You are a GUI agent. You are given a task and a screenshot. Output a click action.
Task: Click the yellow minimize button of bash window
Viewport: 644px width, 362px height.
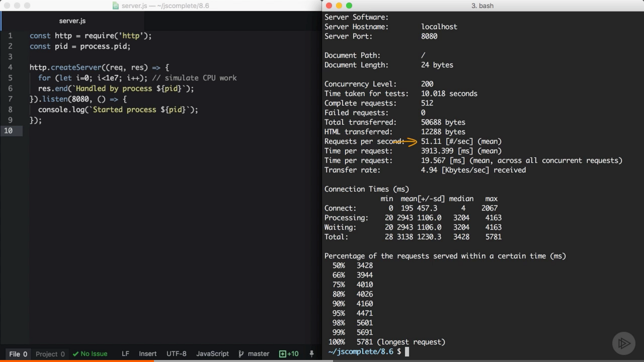(339, 5)
